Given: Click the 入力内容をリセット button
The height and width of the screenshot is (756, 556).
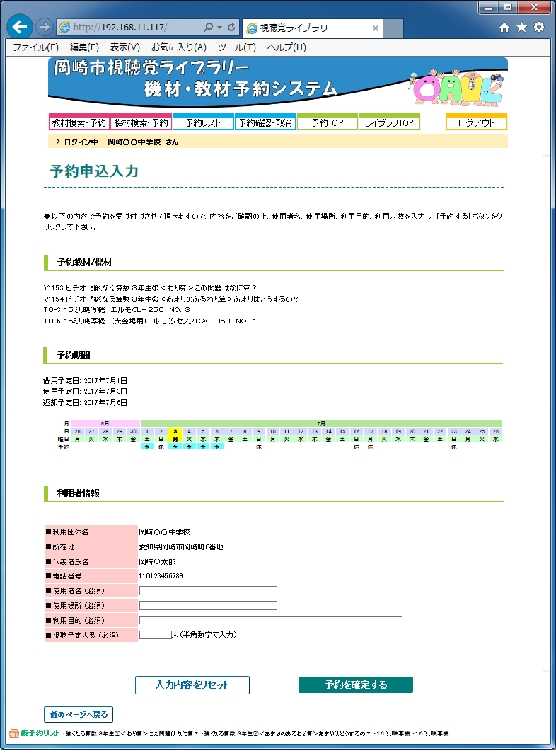Looking at the screenshot, I should click(x=192, y=685).
